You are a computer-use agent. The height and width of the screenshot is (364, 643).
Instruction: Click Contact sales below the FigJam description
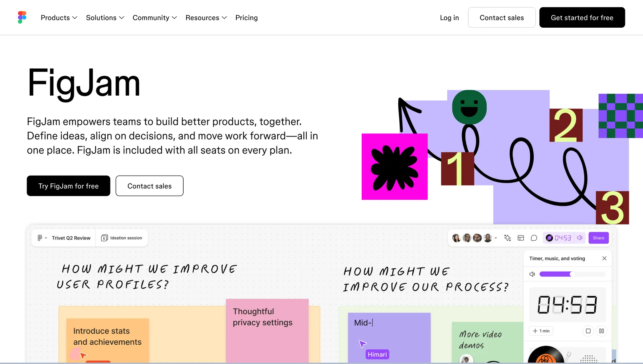pos(149,186)
